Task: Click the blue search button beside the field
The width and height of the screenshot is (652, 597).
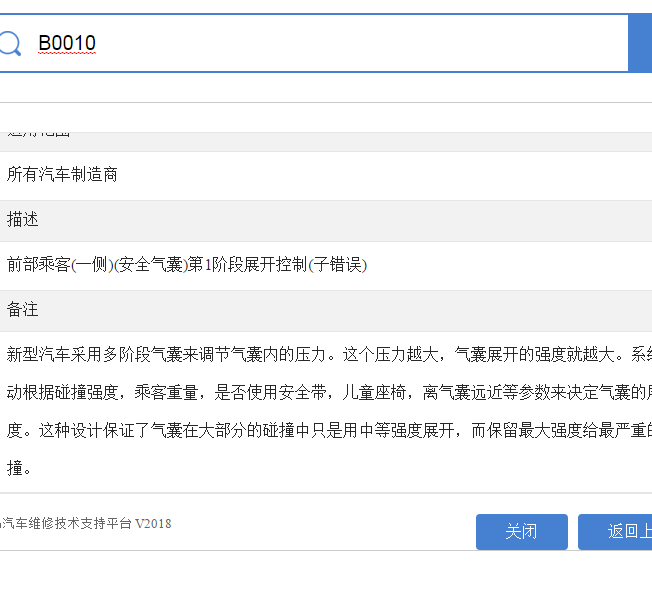Action: pyautogui.click(x=640, y=43)
